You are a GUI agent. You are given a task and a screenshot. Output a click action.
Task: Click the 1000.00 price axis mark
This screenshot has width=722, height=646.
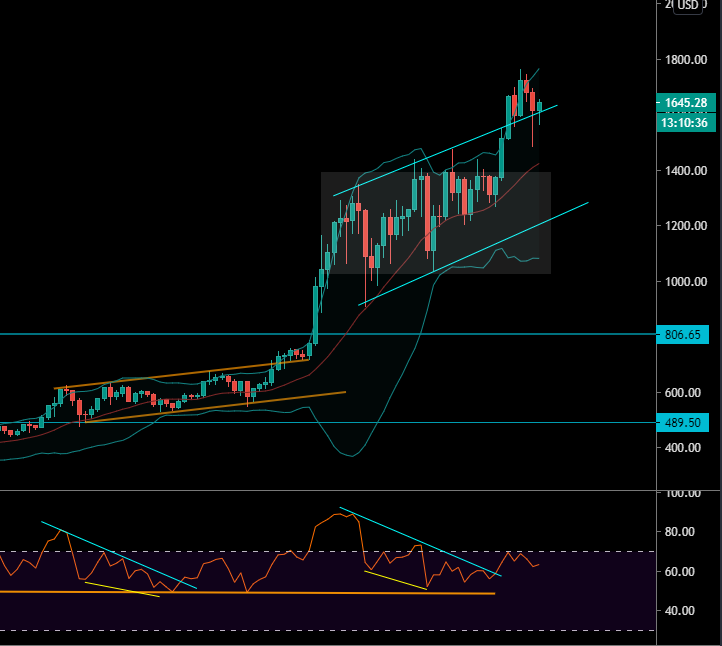(684, 282)
